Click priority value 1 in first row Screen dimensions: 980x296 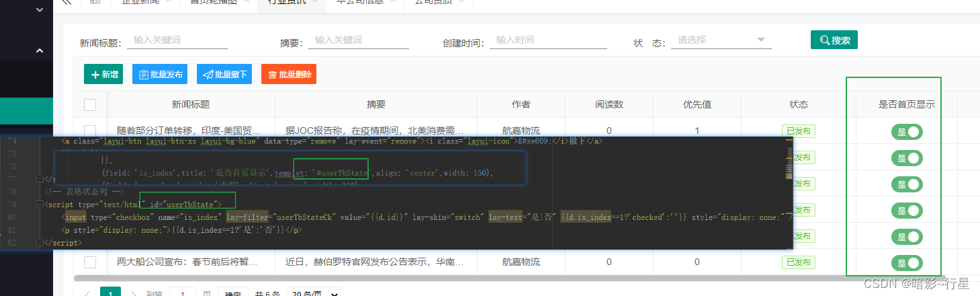pos(697,131)
